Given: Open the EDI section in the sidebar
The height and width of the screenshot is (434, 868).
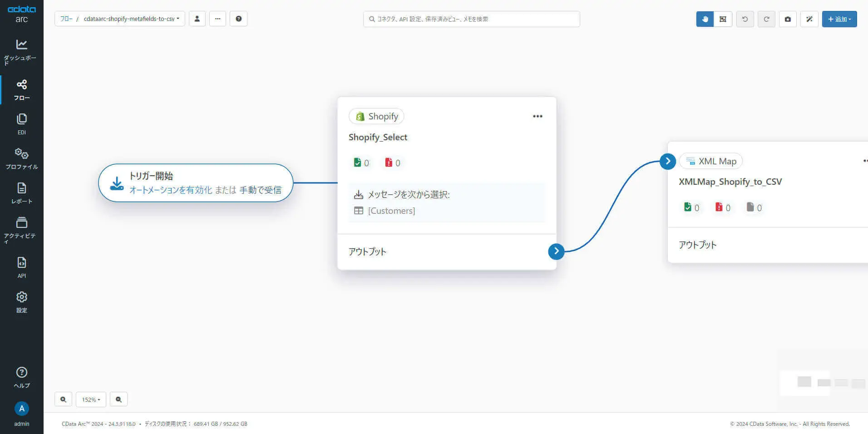Looking at the screenshot, I should [x=21, y=124].
